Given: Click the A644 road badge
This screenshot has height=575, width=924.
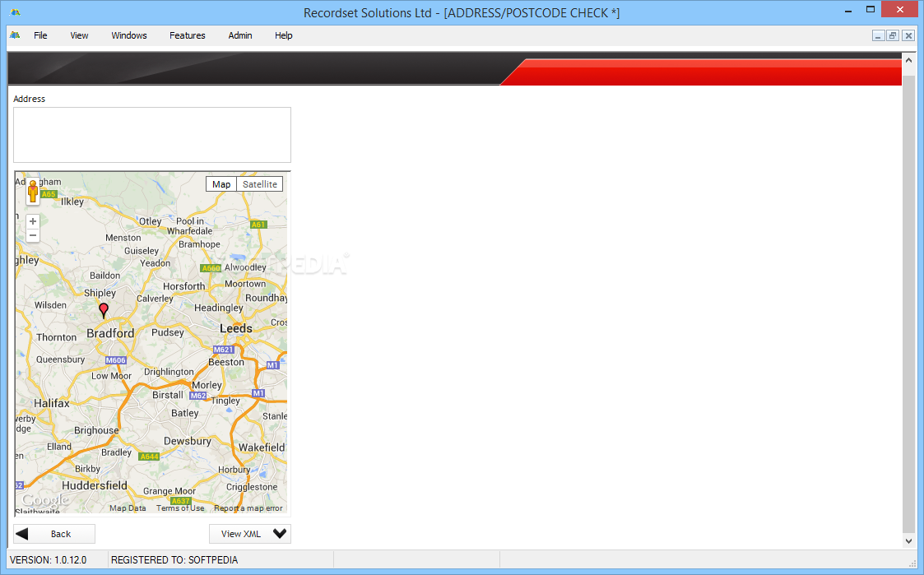Looking at the screenshot, I should [x=149, y=456].
